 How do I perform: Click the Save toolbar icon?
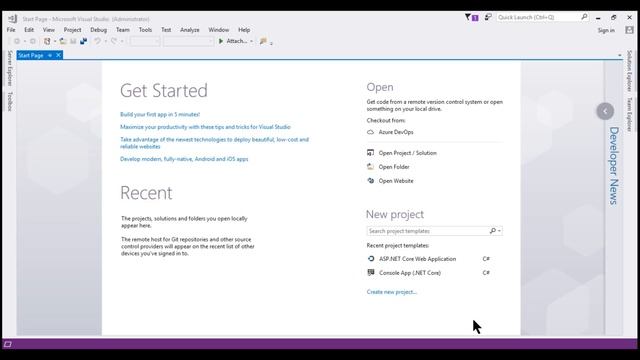coord(73,41)
